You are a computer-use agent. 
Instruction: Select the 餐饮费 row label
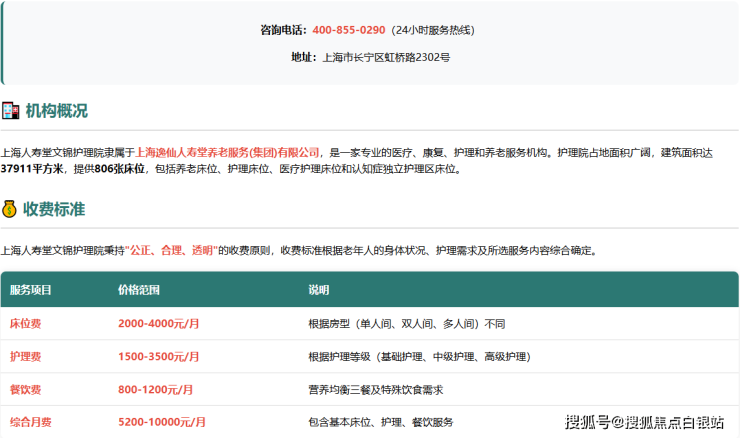coord(25,390)
